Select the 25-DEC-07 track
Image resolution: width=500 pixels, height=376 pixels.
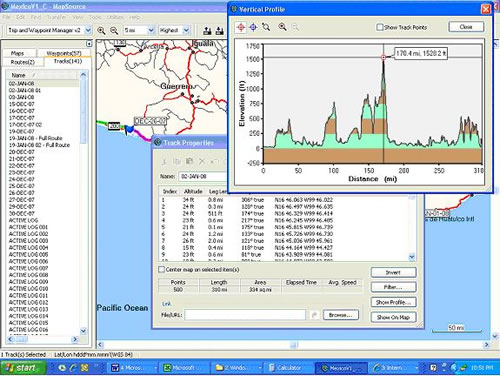[x=22, y=186]
